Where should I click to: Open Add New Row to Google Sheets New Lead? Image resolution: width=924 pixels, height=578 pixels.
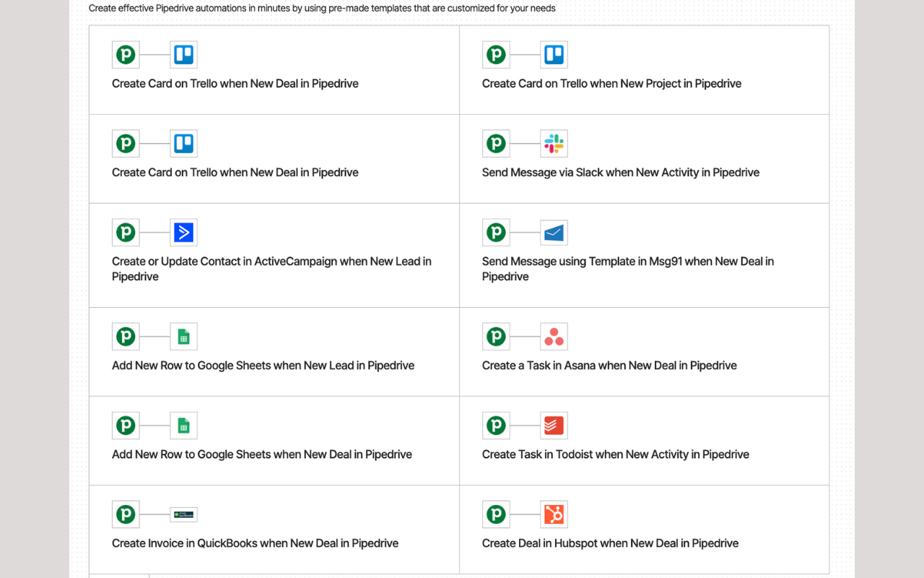tap(274, 352)
